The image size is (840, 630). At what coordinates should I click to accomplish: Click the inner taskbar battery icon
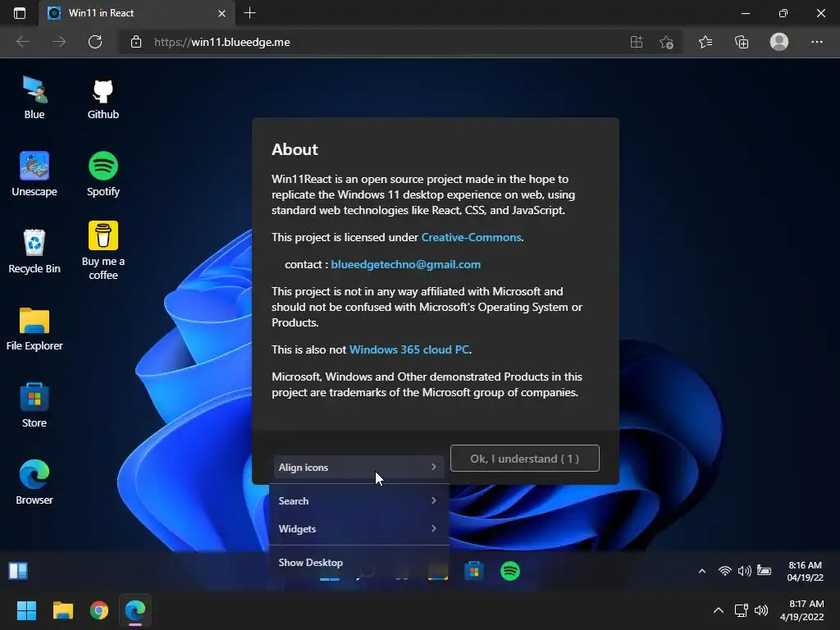[764, 571]
